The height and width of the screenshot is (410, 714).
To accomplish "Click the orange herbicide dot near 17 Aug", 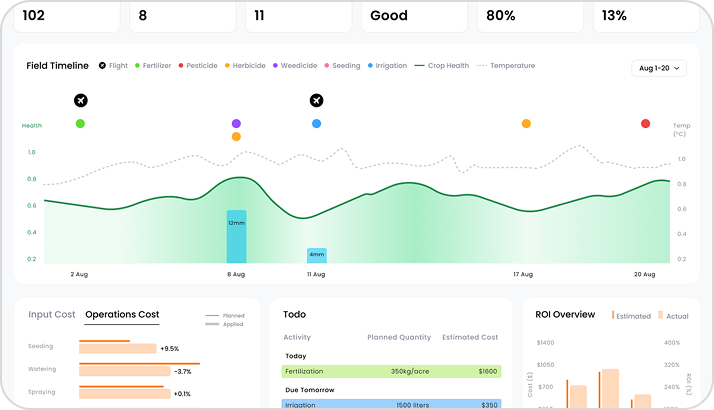I will coord(526,124).
